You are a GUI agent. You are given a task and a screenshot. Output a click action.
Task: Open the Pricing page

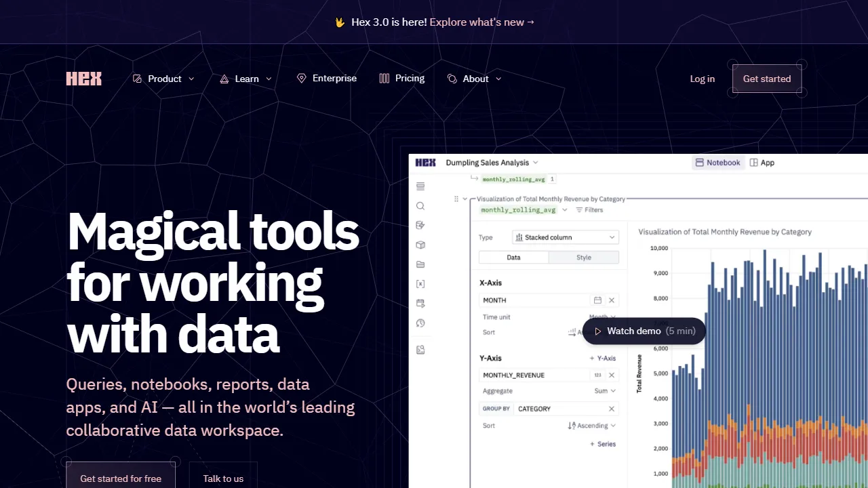[402, 79]
